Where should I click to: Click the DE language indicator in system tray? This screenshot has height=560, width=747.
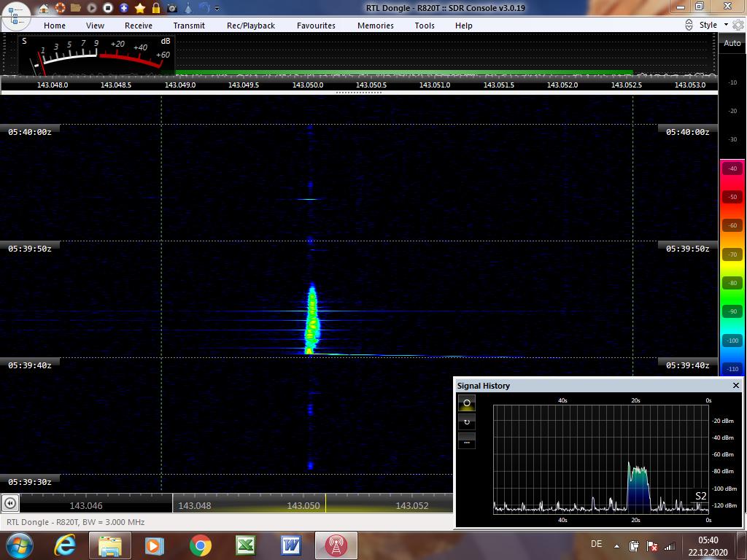point(597,544)
